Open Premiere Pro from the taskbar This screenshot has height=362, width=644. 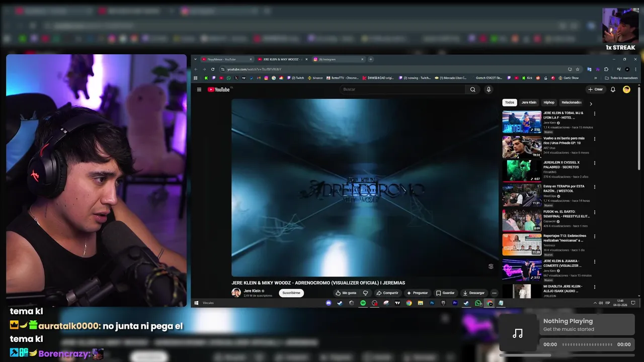[x=455, y=303]
